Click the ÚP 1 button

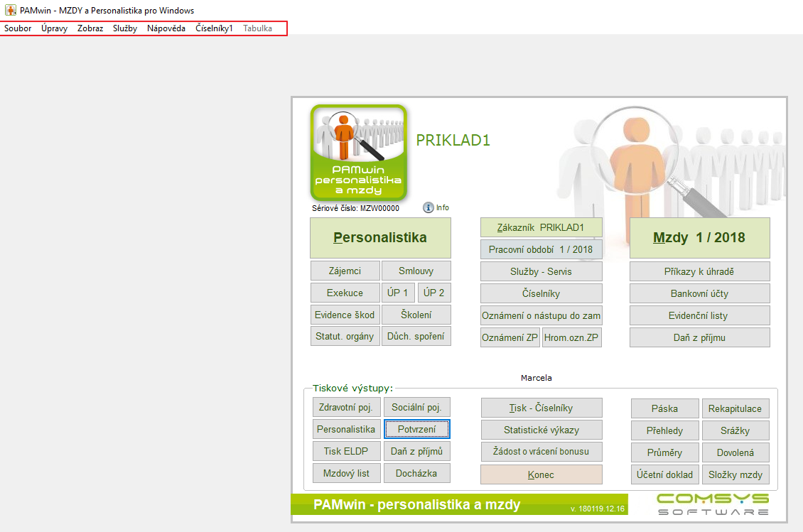(x=398, y=293)
